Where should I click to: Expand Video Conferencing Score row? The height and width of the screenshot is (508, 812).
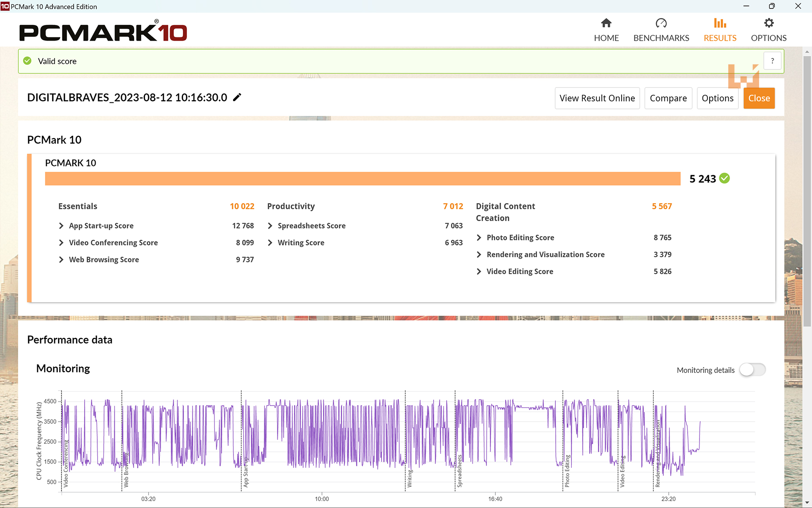[61, 243]
